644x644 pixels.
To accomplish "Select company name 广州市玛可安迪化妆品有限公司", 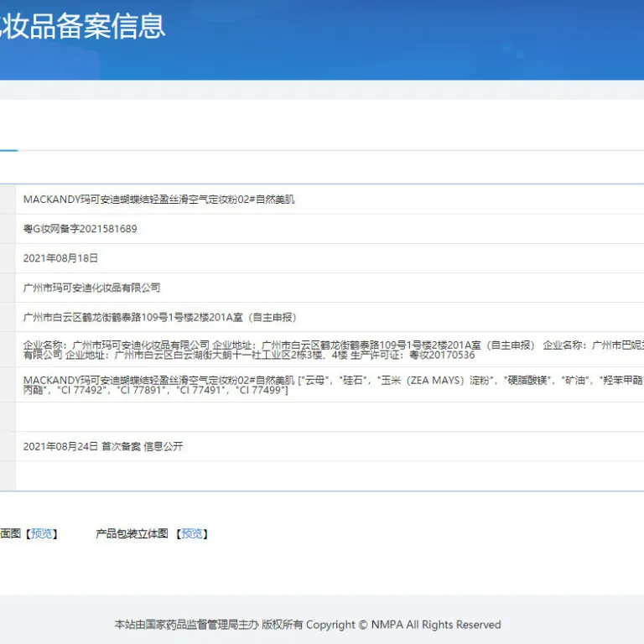I will pyautogui.click(x=91, y=288).
